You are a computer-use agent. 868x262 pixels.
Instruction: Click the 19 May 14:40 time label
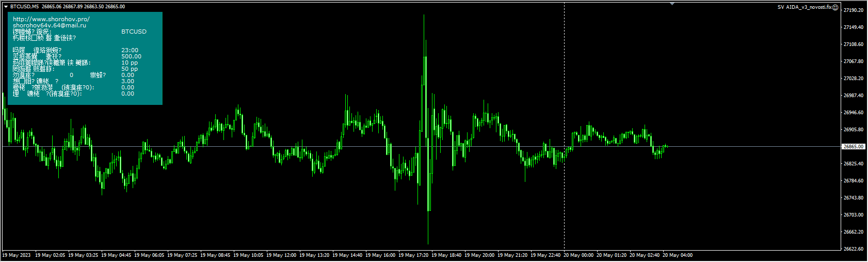click(347, 255)
